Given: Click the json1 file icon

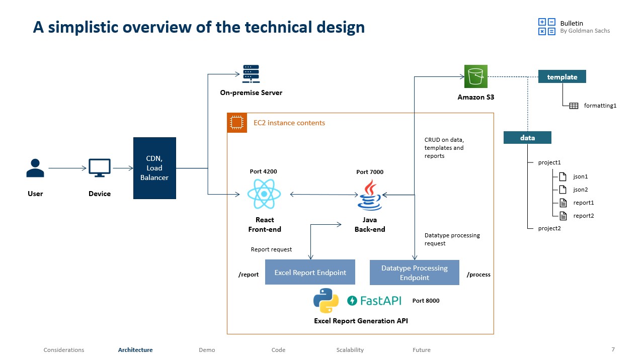Looking at the screenshot, I should (x=563, y=176).
